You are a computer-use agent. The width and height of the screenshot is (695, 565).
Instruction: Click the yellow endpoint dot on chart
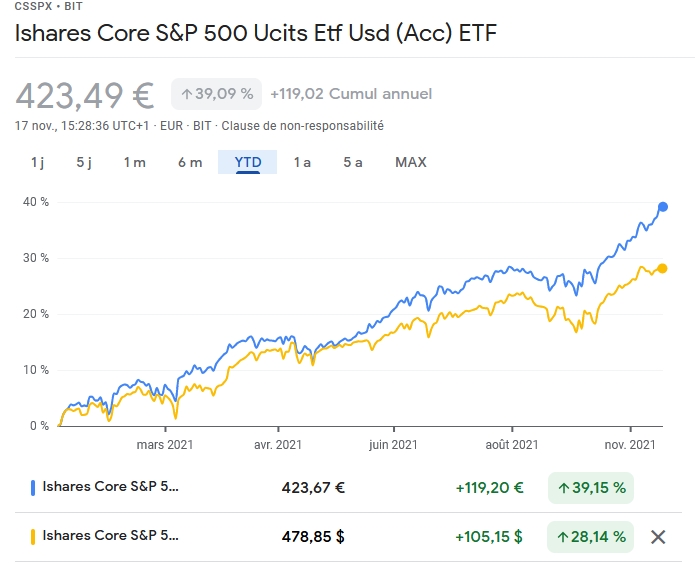(x=663, y=268)
